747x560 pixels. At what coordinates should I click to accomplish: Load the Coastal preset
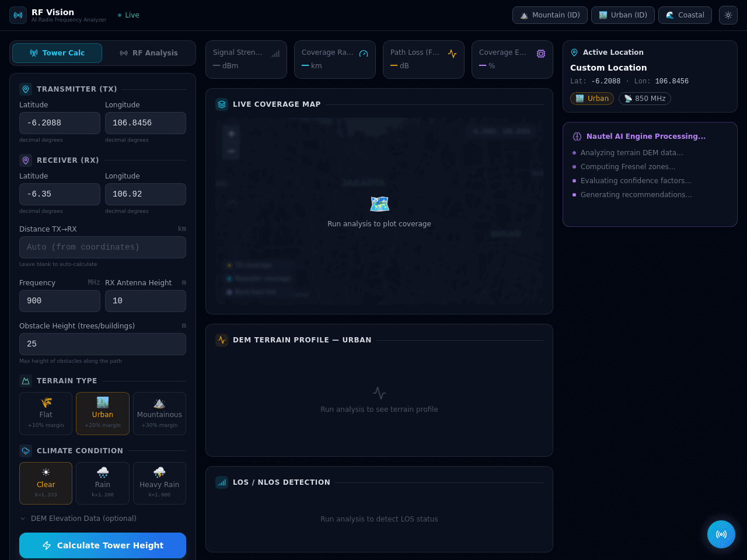click(685, 15)
